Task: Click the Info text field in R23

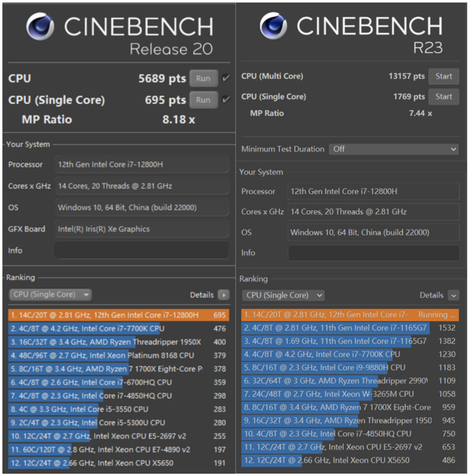Action: pyautogui.click(x=373, y=253)
